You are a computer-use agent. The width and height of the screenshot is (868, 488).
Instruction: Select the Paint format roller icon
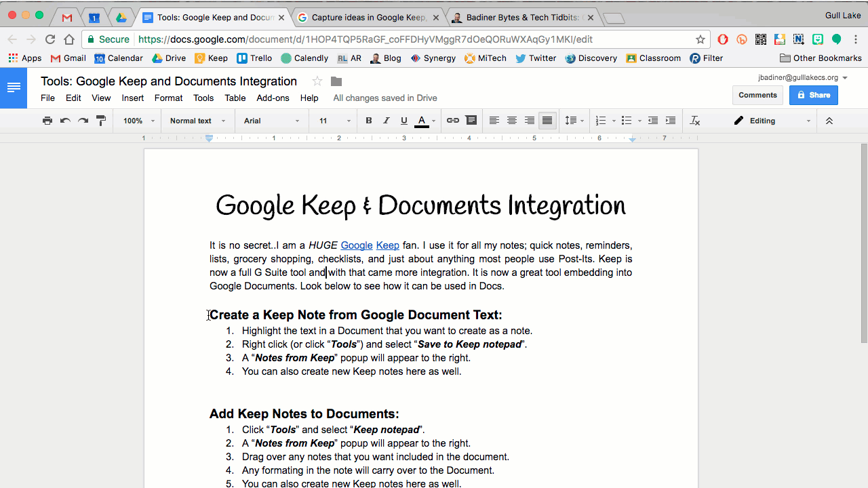coord(101,121)
